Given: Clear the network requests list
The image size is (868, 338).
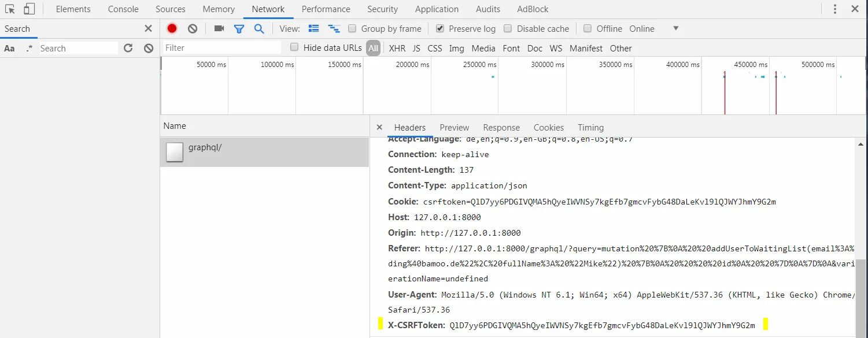Looking at the screenshot, I should [x=192, y=28].
